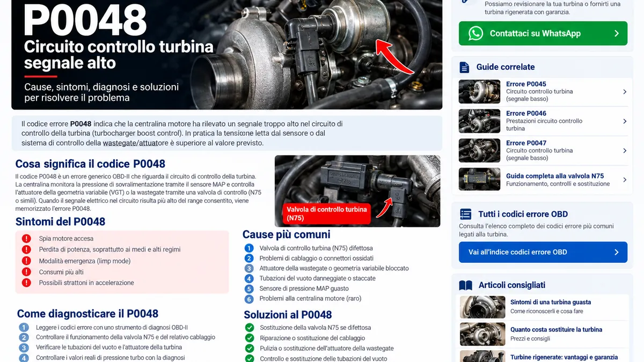Screen dimensions: 644x362
Task: Click Errore P0047 turbo thumbnail
Action: click(480, 151)
